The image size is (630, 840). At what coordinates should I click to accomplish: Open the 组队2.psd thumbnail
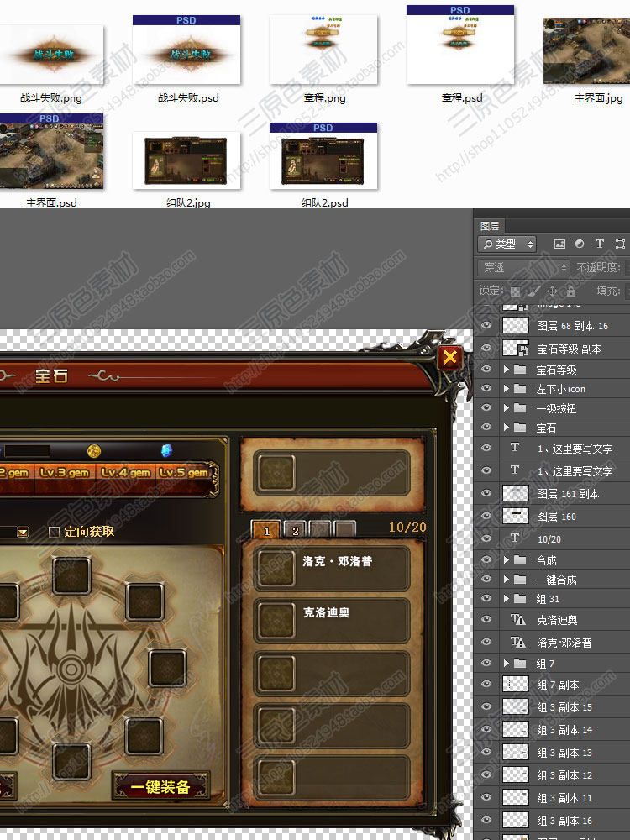(x=323, y=156)
